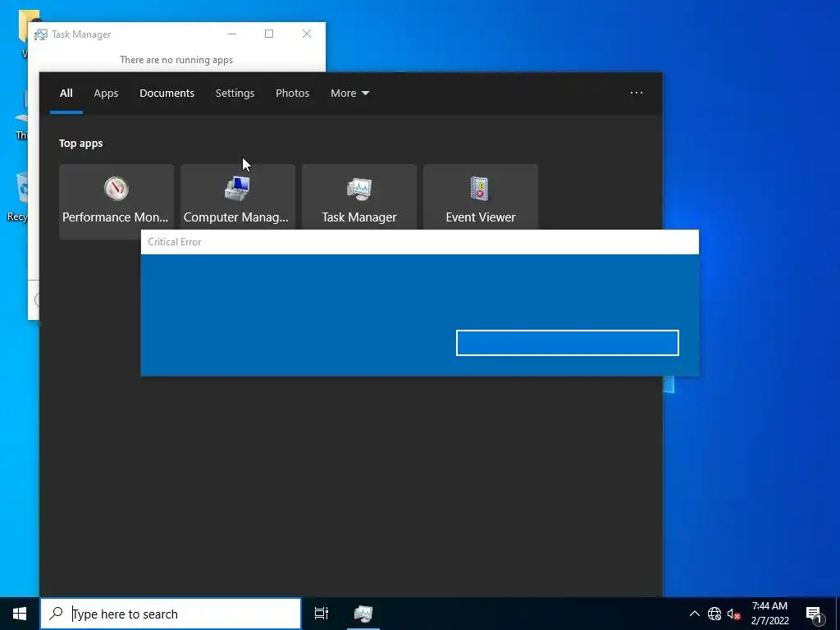This screenshot has width=840, height=630.
Task: Switch to the Photos search tab
Action: [293, 94]
